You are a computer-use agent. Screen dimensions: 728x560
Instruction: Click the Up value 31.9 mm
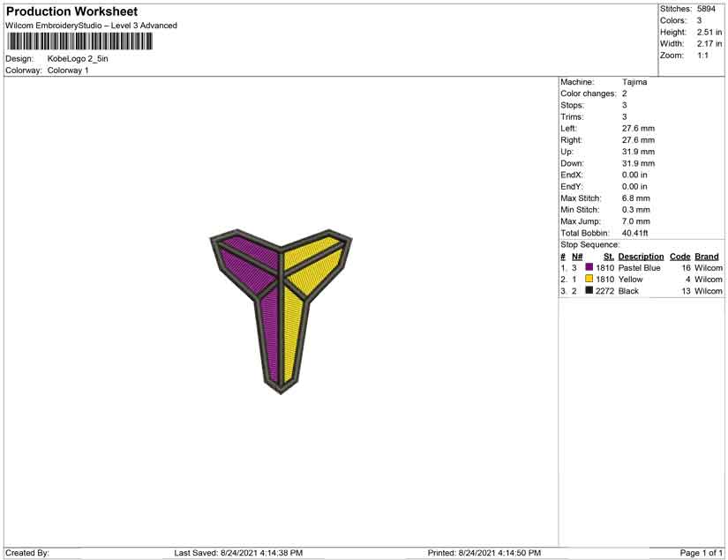pos(638,152)
